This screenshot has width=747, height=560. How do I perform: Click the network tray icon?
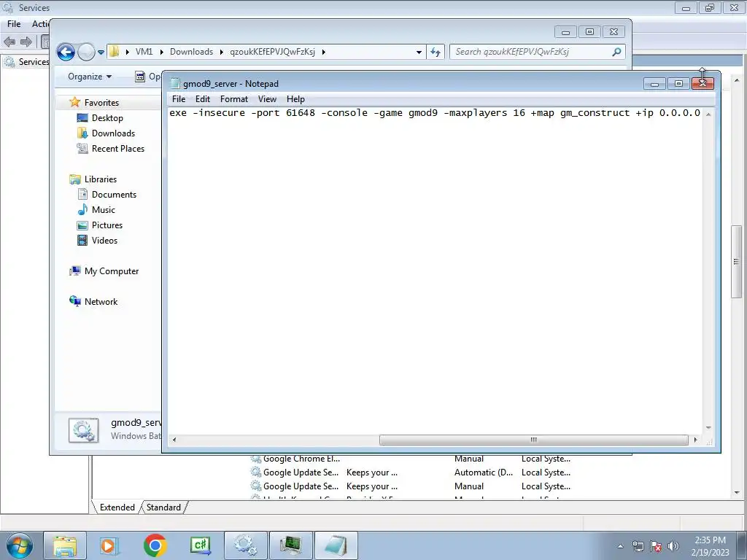pos(638,546)
